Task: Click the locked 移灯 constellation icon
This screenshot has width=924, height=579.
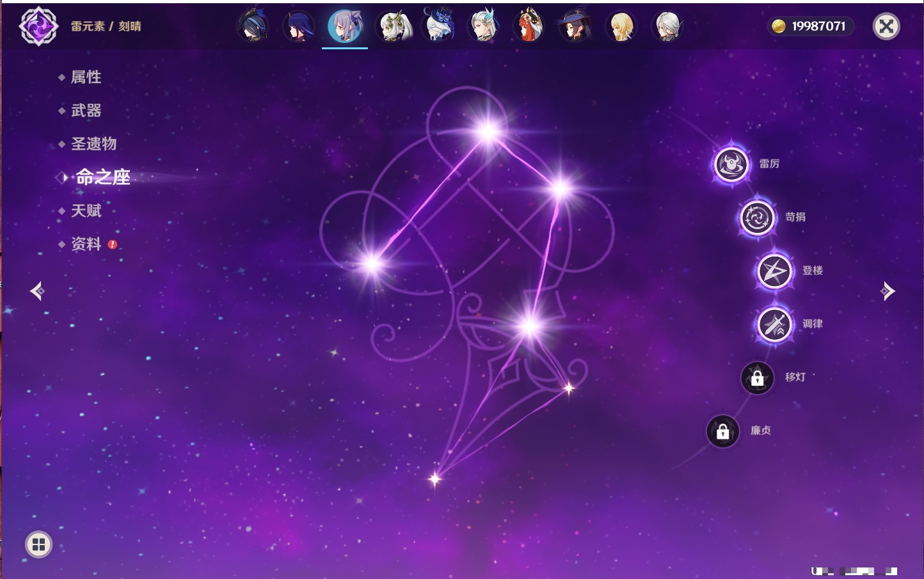Action: pos(758,377)
